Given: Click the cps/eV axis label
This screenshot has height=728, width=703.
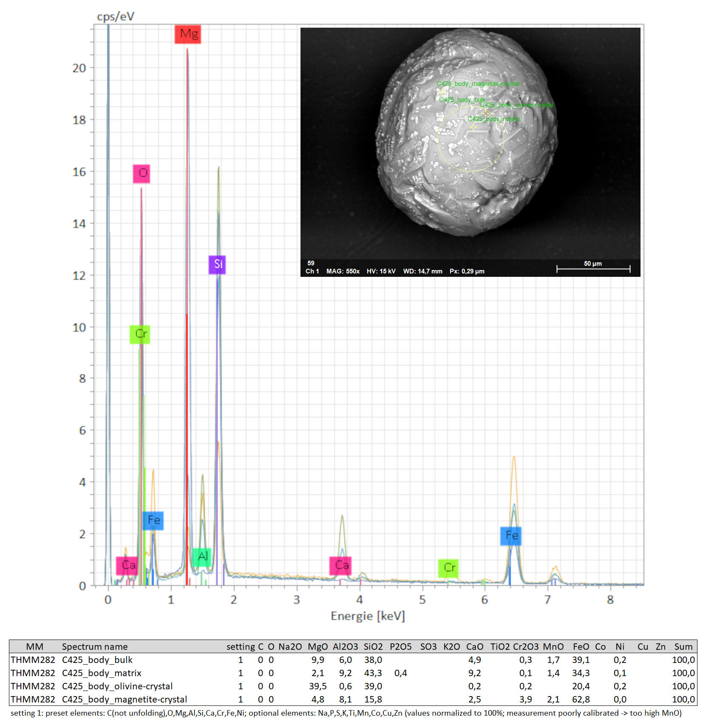Looking at the screenshot, I should point(115,17).
